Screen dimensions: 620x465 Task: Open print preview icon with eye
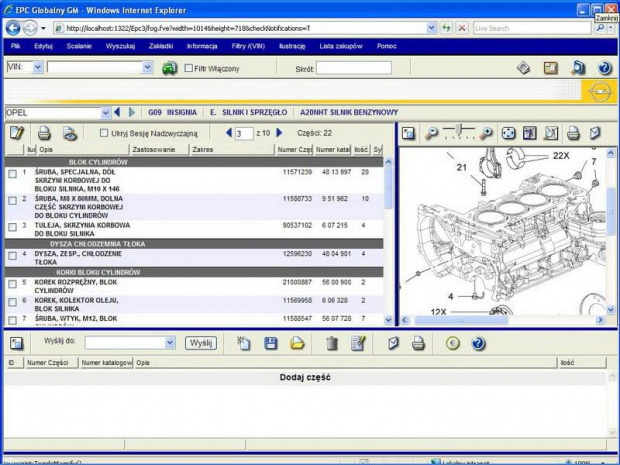[x=70, y=134]
